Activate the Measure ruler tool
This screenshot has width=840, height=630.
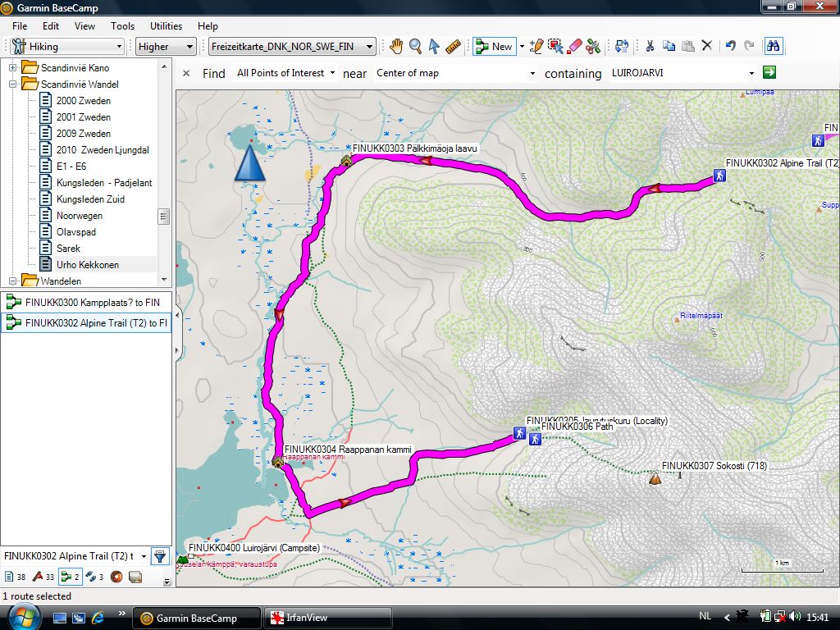pyautogui.click(x=454, y=47)
